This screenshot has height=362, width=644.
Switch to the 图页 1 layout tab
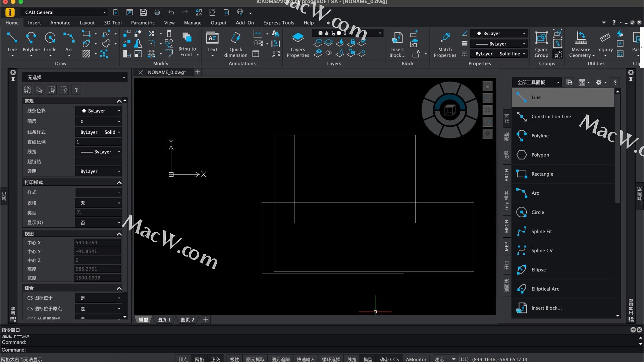164,320
